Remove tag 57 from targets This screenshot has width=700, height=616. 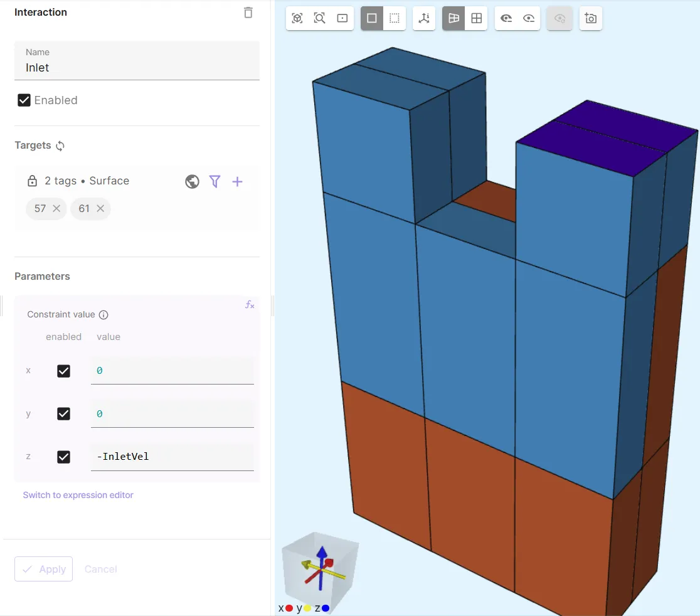point(56,208)
